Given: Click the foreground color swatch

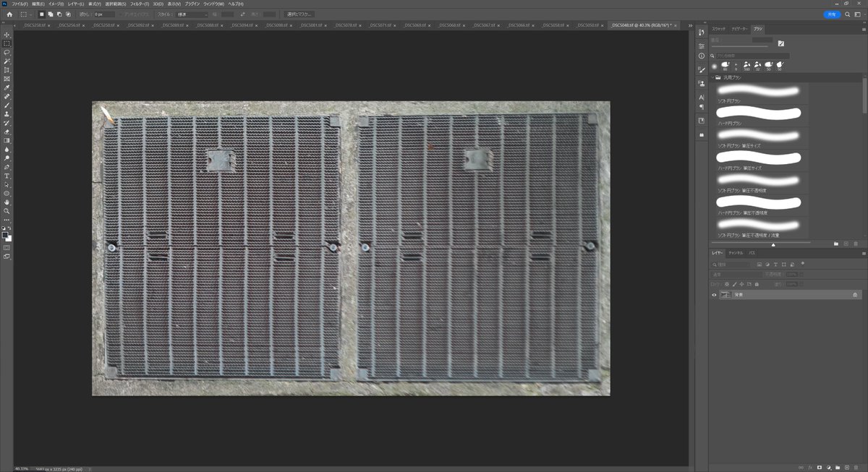Looking at the screenshot, I should (x=5, y=235).
